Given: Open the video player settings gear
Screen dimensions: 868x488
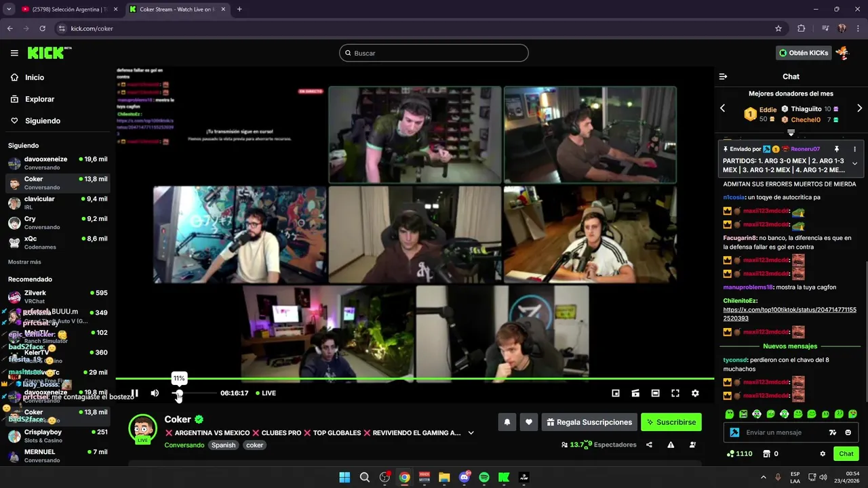Looking at the screenshot, I should (x=695, y=393).
